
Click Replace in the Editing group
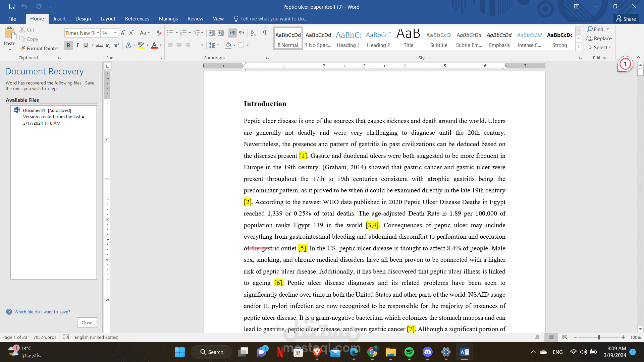pyautogui.click(x=599, y=39)
